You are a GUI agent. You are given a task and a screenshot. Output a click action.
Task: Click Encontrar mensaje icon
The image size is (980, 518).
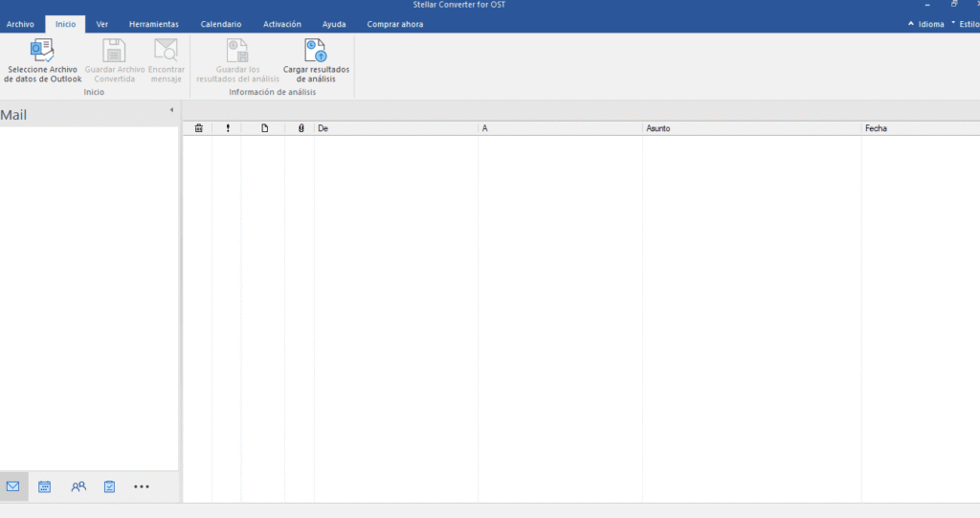click(x=167, y=51)
